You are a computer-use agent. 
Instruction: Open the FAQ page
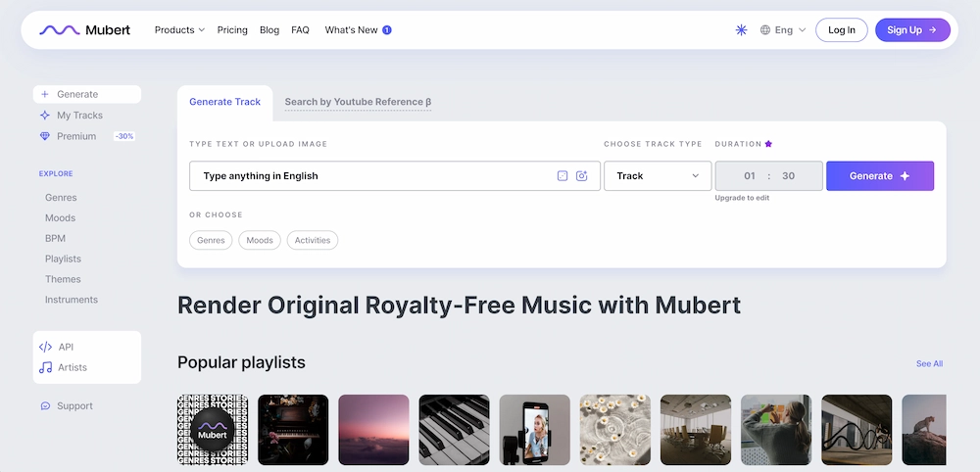point(300,30)
